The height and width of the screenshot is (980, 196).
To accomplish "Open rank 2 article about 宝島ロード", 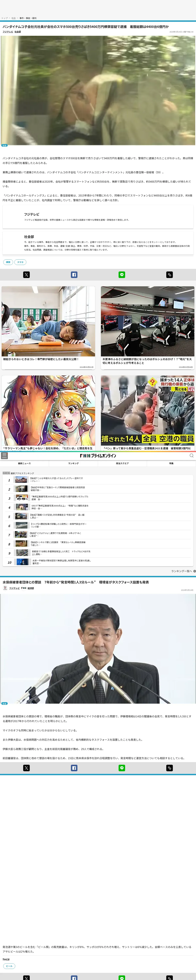I will click(57, 489).
